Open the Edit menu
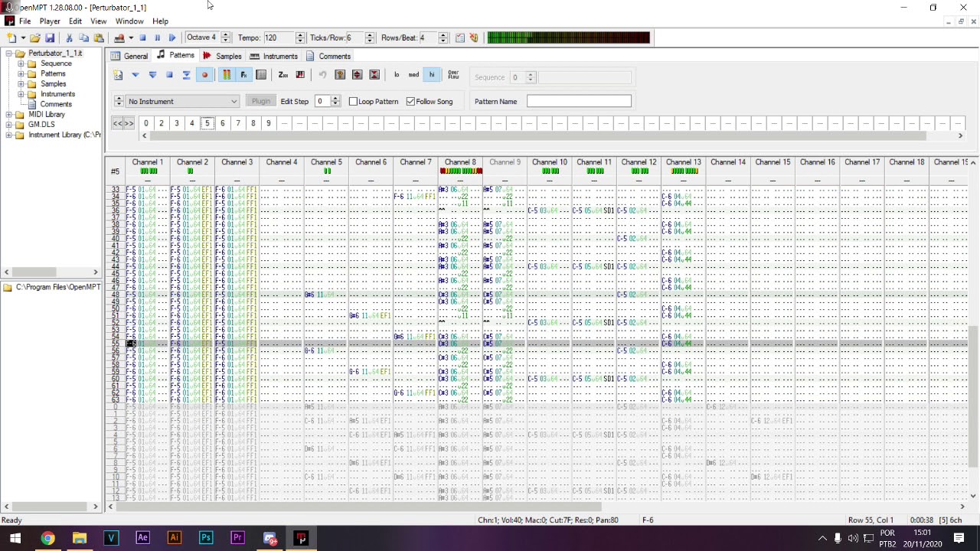 click(75, 21)
